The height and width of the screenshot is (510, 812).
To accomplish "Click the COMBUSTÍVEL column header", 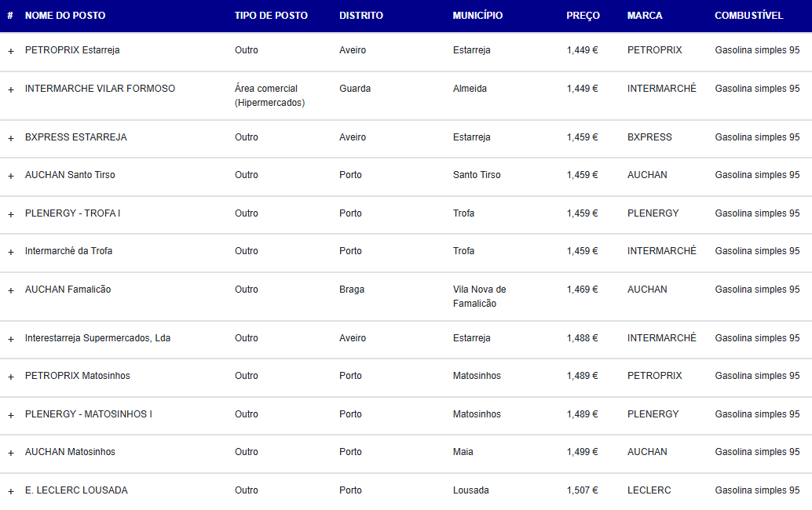I will [748, 16].
